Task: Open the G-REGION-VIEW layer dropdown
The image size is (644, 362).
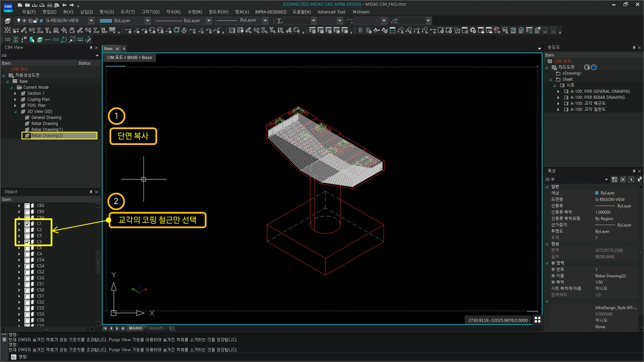Action: pos(91,20)
